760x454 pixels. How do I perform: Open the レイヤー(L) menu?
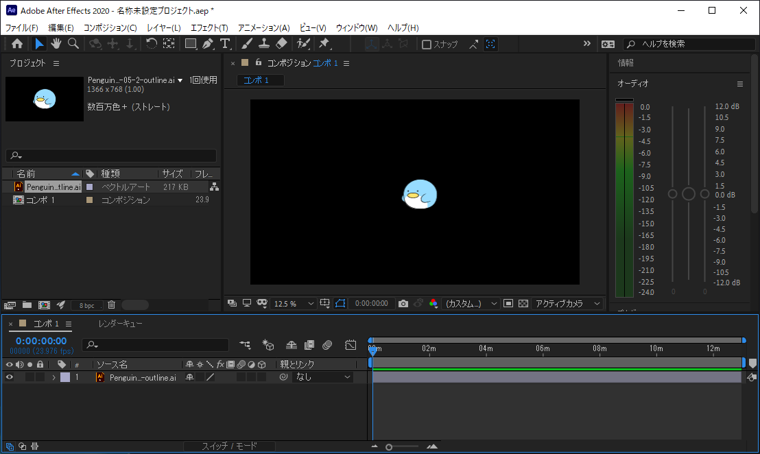(x=164, y=28)
